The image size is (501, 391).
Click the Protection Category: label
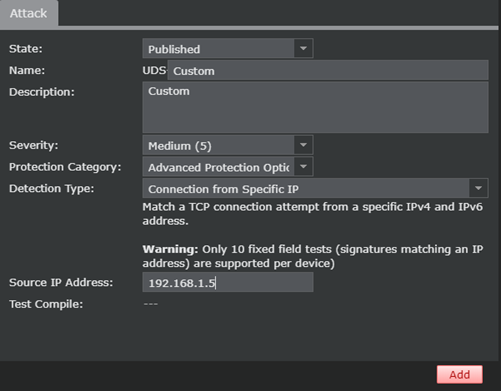pyautogui.click(x=65, y=167)
